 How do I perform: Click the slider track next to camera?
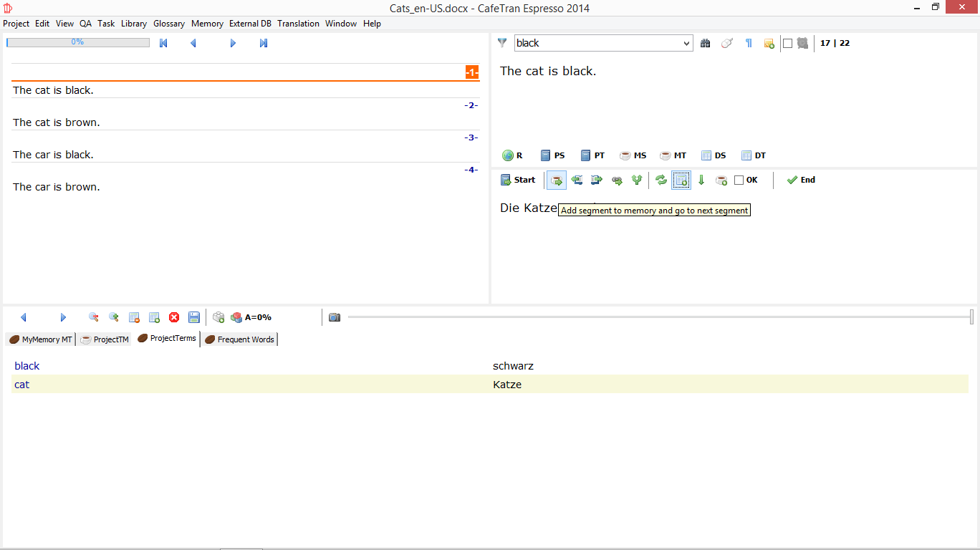click(645, 317)
